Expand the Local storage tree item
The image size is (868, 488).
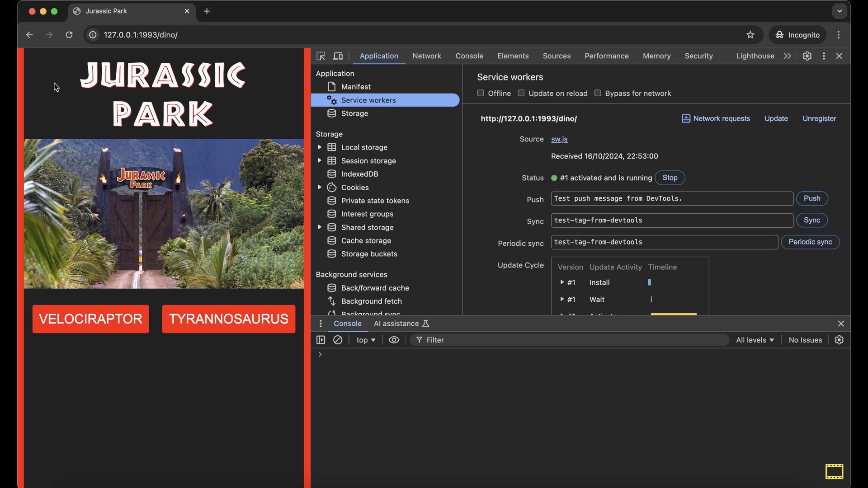320,147
